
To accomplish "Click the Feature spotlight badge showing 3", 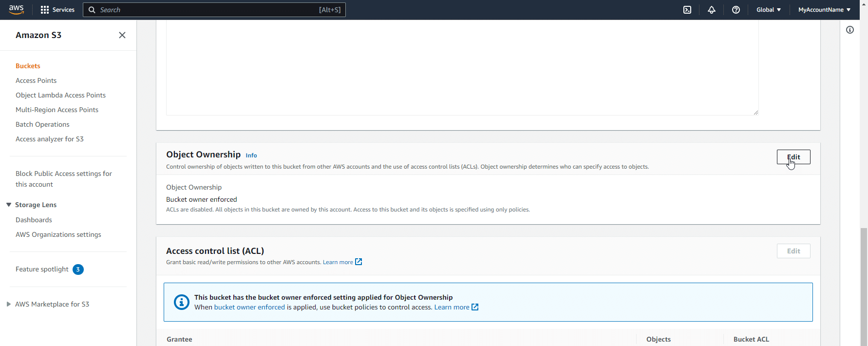I will coord(78,269).
